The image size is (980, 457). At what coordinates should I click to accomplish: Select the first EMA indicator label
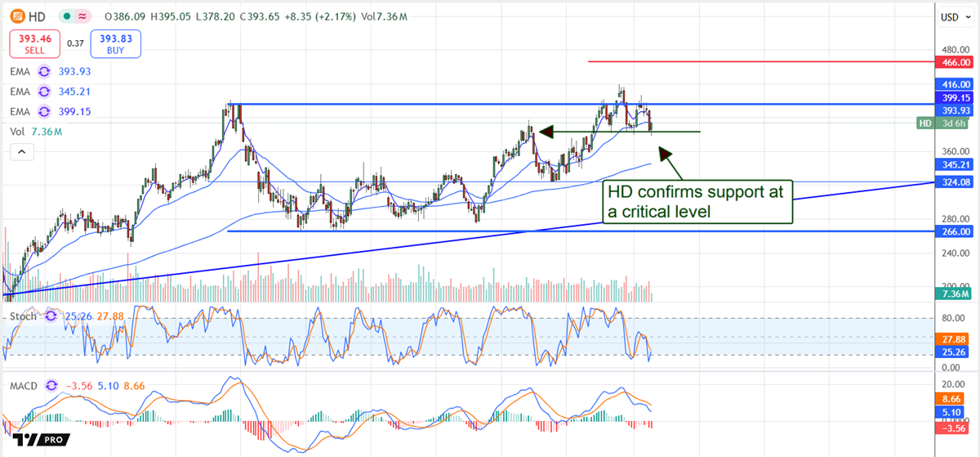(x=20, y=72)
